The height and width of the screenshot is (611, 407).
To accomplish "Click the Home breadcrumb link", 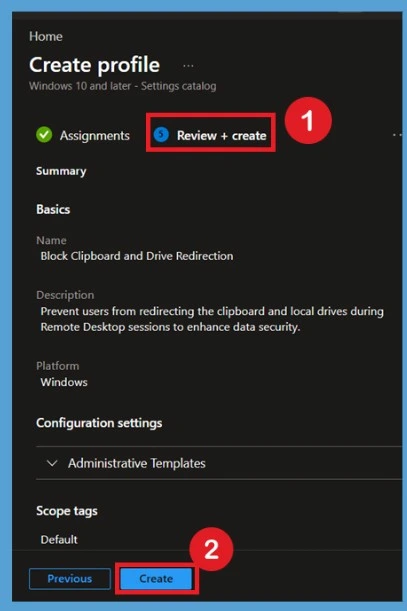I will tap(46, 36).
